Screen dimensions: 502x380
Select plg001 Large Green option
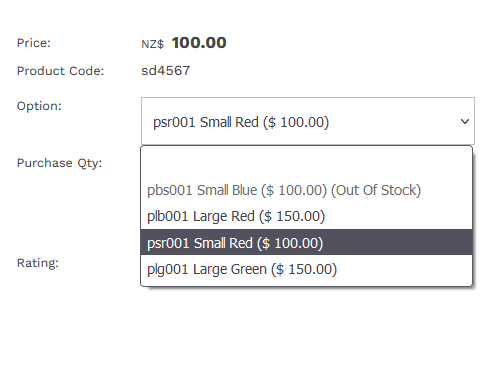[306, 269]
